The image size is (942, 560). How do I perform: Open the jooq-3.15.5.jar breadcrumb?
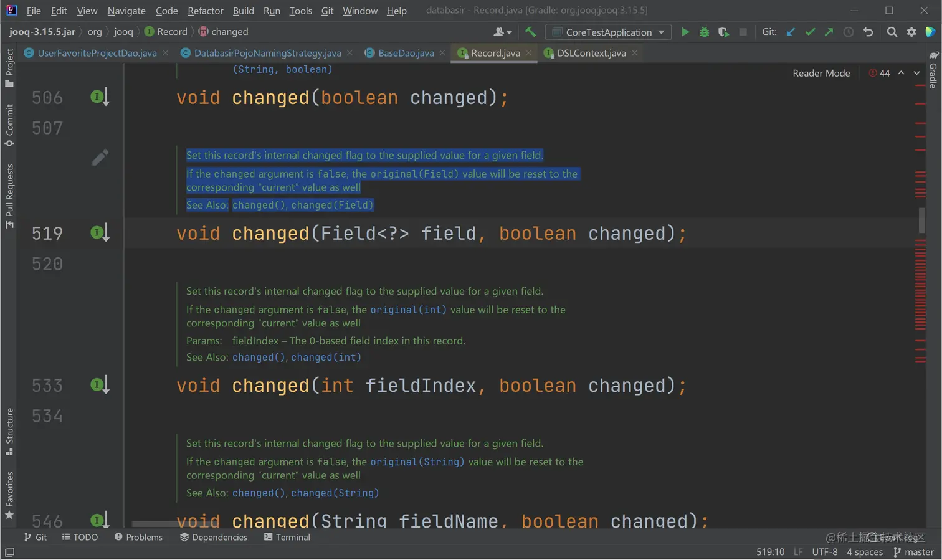pos(42,31)
